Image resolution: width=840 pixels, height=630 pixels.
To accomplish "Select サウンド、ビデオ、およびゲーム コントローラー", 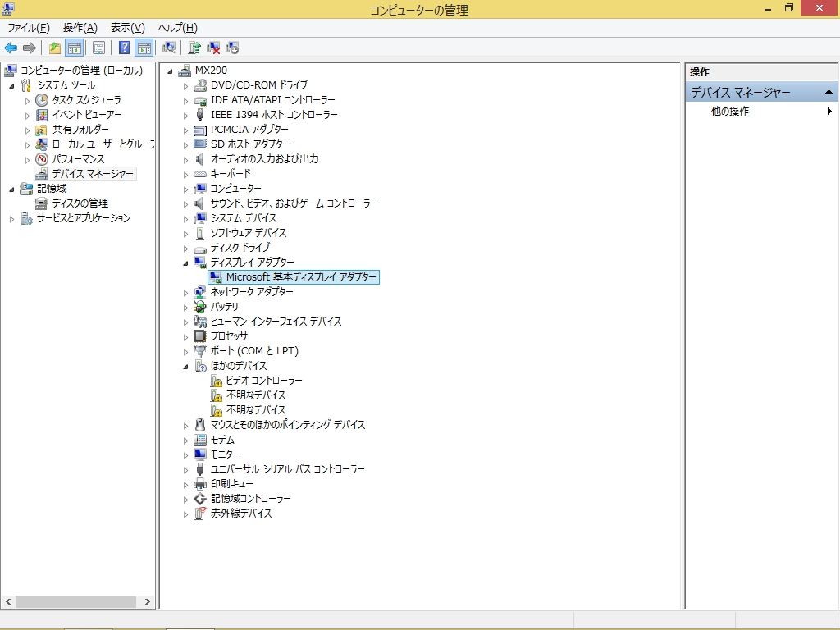I will (294, 203).
